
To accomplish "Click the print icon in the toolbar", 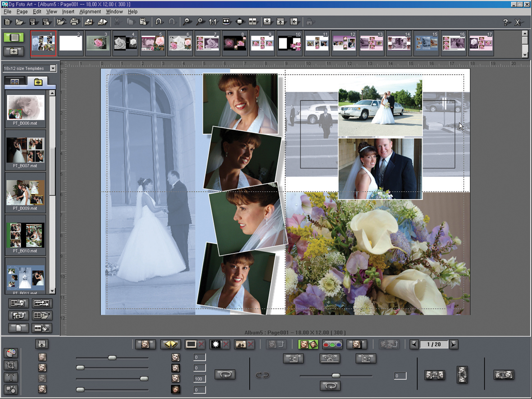I will tap(74, 22).
